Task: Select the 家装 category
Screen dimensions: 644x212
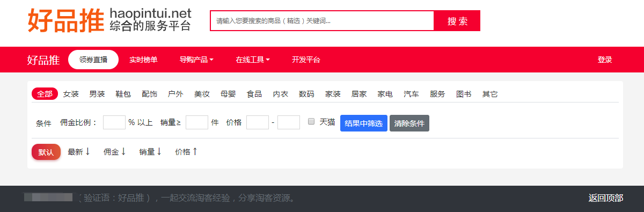Action: pyautogui.click(x=333, y=94)
